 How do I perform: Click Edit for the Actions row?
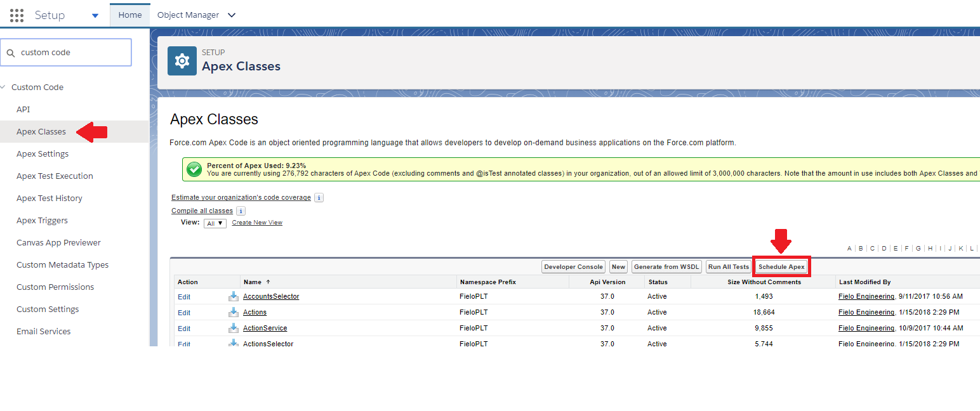point(184,313)
